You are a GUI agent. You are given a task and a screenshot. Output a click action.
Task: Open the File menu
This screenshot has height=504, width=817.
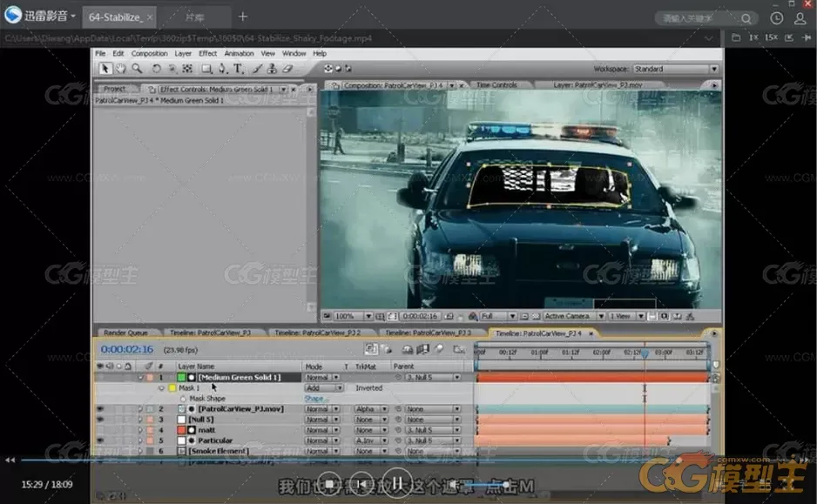[100, 53]
